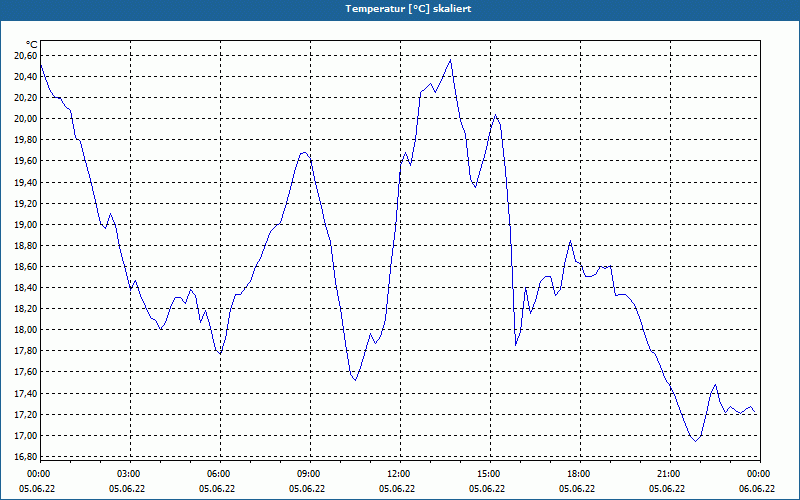Click the 05.06.22 date under 12:00
Viewport: 800px width, 500px height.
point(397,489)
